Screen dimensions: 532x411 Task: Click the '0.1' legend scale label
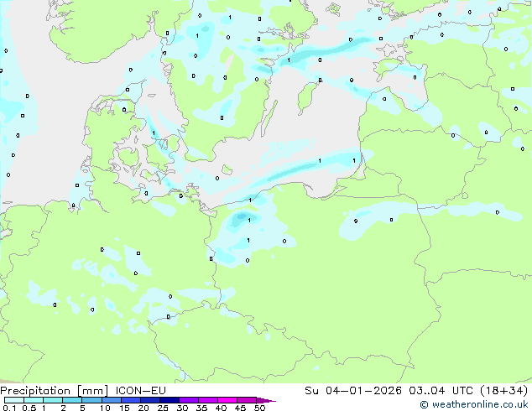9,408
